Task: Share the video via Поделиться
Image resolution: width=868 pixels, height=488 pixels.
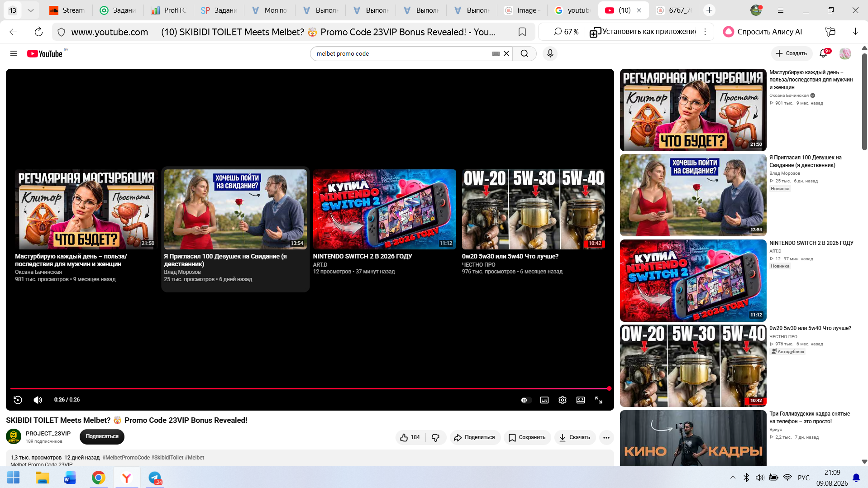Action: 475,437
